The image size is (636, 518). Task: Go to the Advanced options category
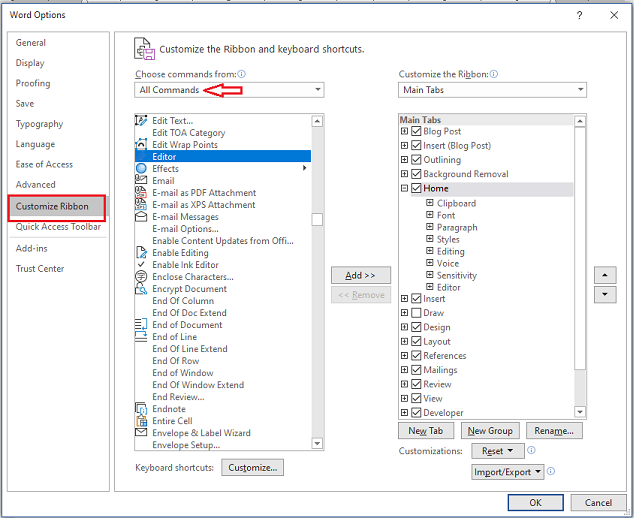tap(36, 185)
